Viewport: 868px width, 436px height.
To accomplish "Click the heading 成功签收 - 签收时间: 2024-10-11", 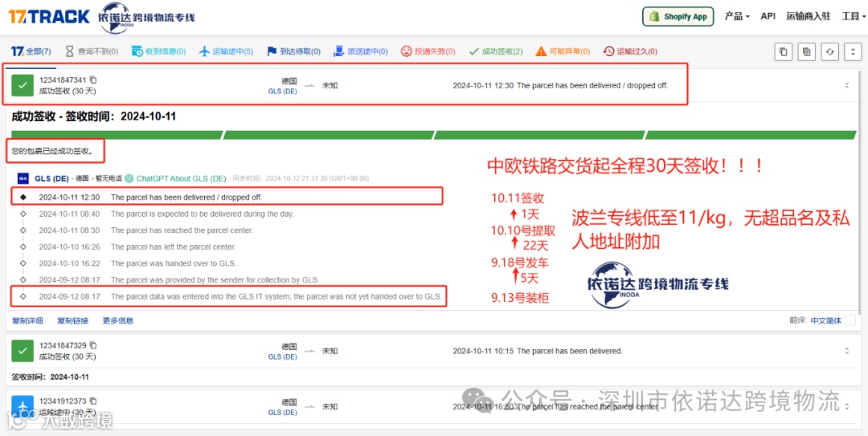I will [94, 116].
